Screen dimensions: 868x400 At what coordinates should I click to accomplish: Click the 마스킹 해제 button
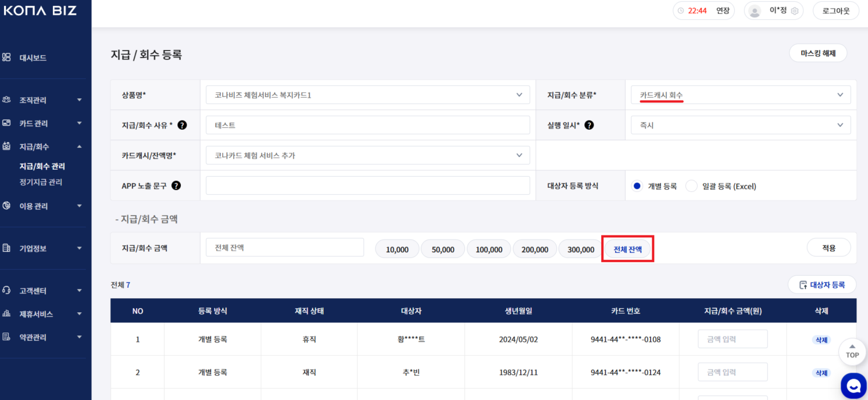click(818, 53)
